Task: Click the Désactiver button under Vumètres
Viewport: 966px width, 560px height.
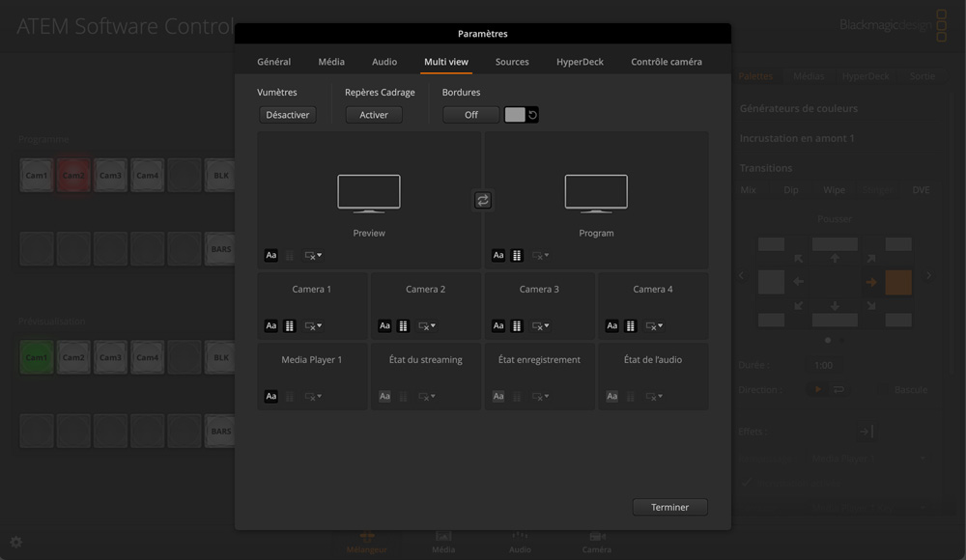Action: [288, 115]
